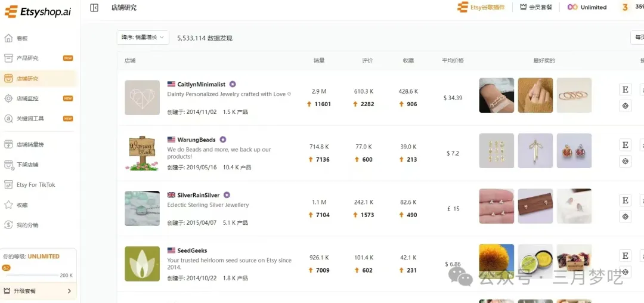
Task: Click SeedGeeks sunflower best-seller thumbnail
Action: 497,261
